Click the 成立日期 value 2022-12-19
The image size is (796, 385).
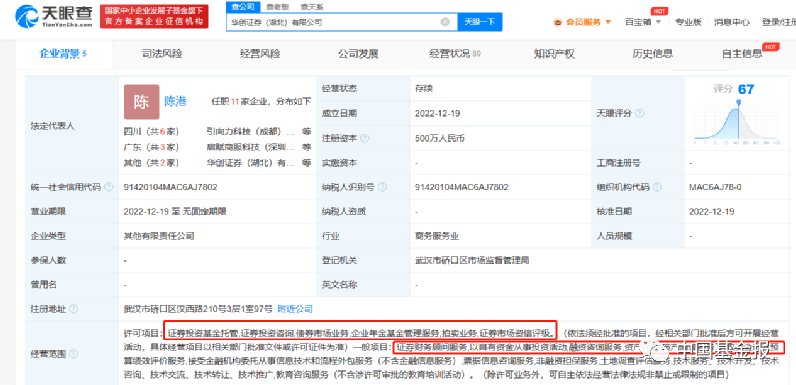(437, 113)
